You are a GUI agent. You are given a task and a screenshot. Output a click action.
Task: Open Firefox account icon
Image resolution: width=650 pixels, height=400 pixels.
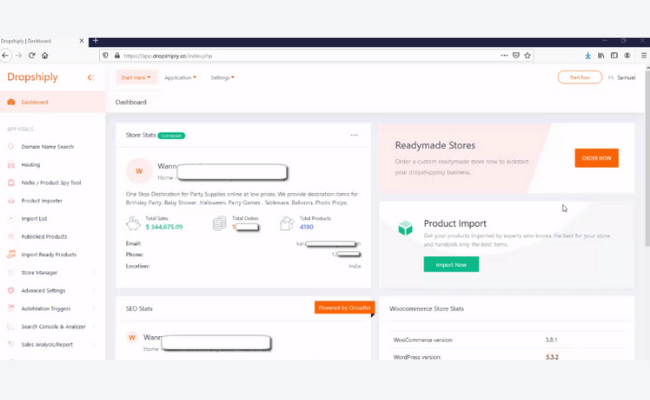pyautogui.click(x=627, y=55)
